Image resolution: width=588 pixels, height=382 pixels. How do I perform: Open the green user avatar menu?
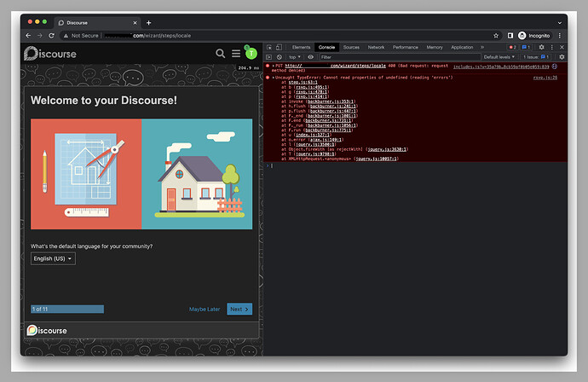pos(251,54)
